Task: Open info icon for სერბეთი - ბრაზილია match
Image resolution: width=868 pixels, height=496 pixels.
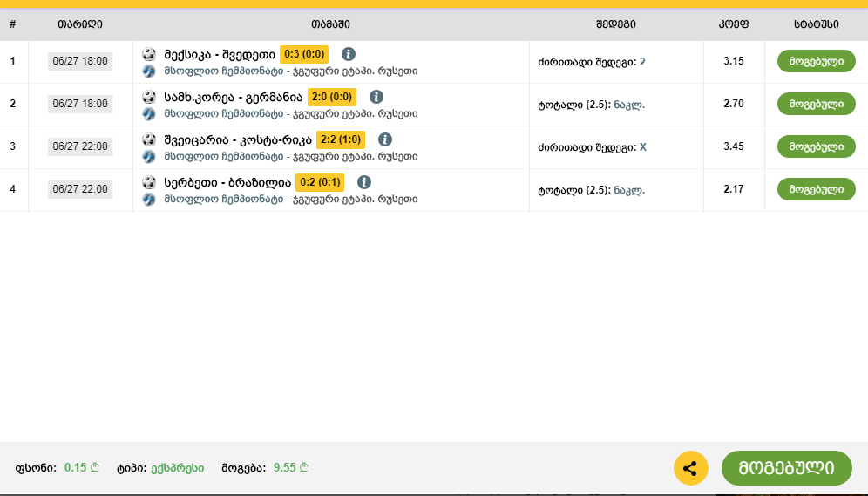Action: pyautogui.click(x=363, y=182)
